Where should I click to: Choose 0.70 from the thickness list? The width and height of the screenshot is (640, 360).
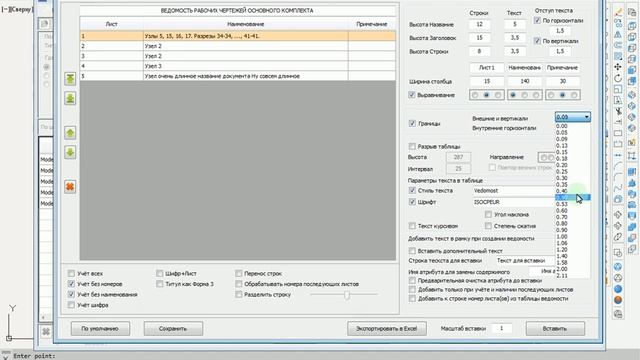point(573,217)
